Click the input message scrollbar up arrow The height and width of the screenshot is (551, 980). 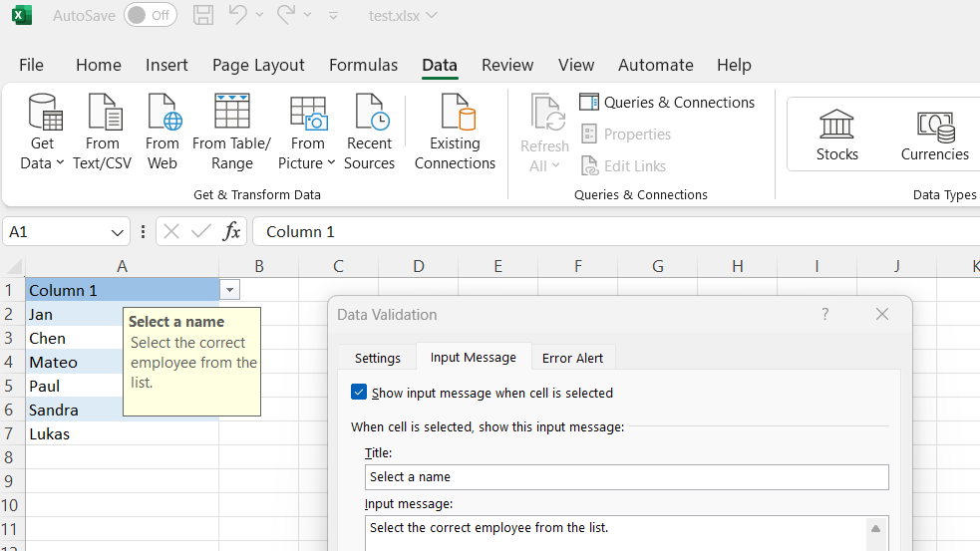click(x=875, y=529)
